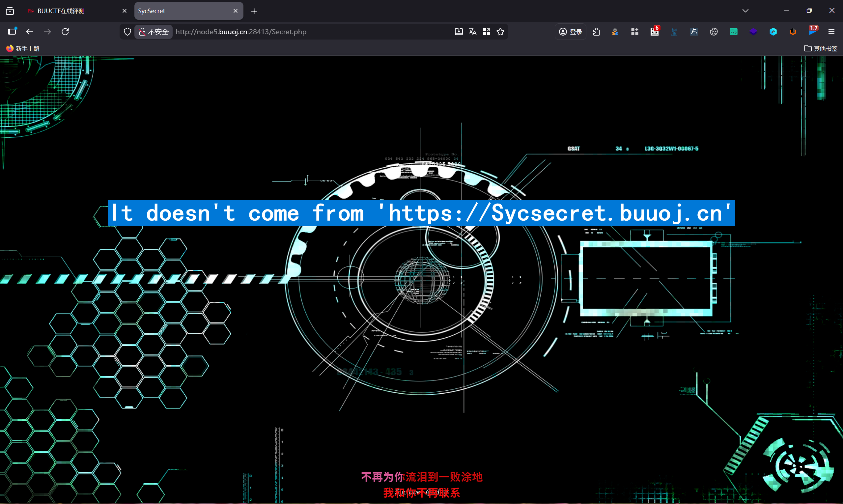Screen dimensions: 843x504
Task: Click the green code-window extension icon
Action: pos(733,32)
